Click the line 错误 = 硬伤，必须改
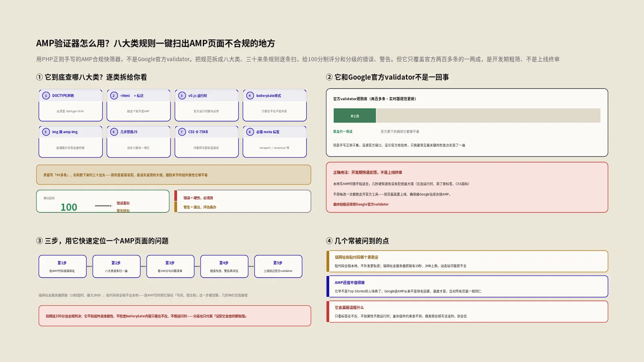The width and height of the screenshot is (644, 362). click(x=198, y=198)
